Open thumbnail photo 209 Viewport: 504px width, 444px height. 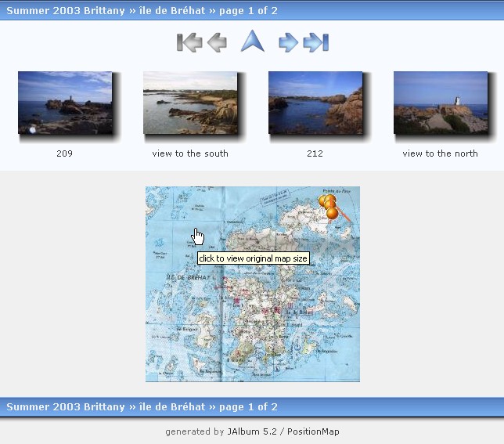65,103
